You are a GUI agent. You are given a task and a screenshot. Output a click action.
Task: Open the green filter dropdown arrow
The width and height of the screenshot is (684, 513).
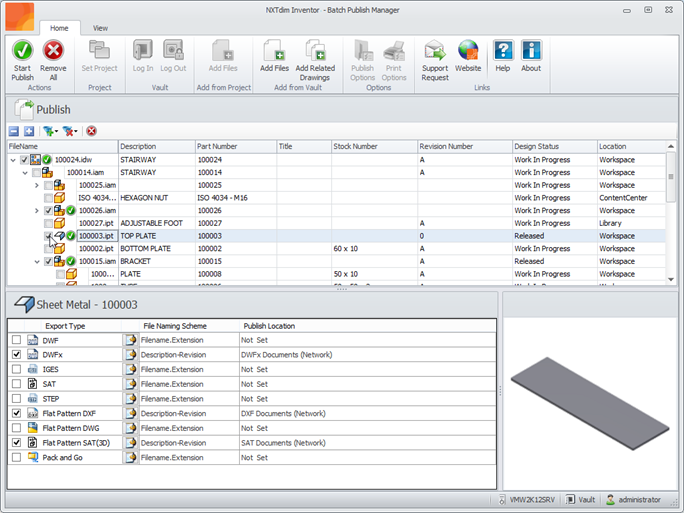coord(56,131)
